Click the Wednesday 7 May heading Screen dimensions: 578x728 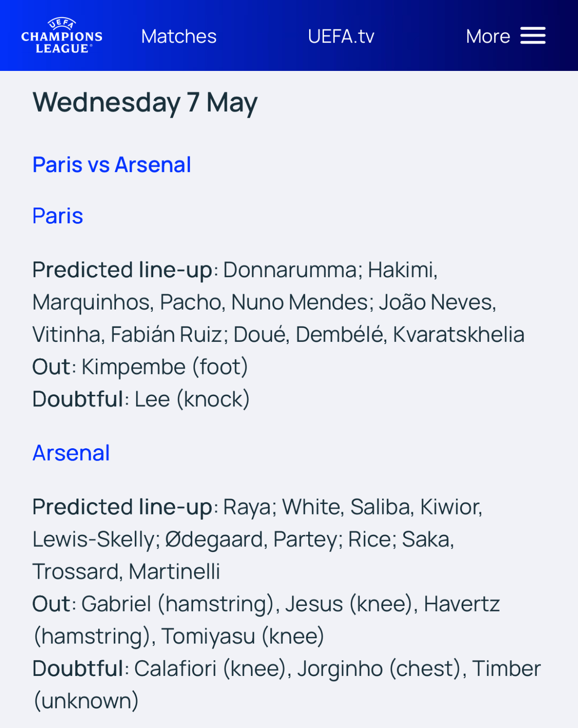[x=145, y=103]
